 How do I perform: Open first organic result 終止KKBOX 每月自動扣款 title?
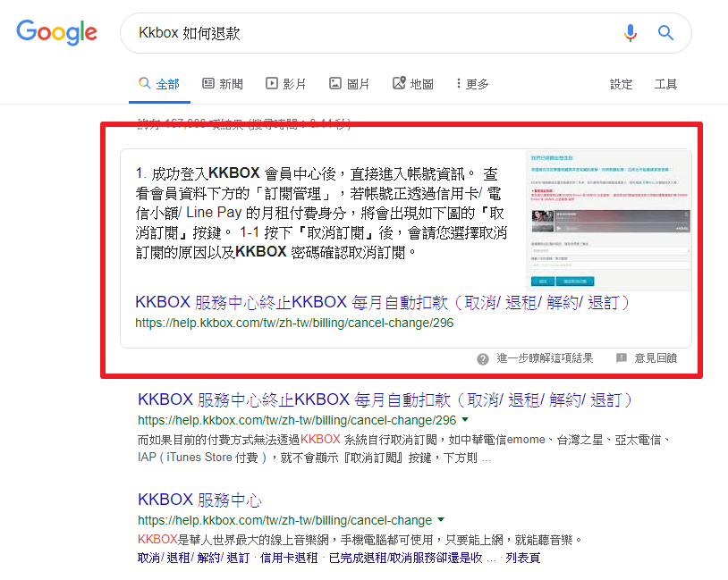[x=385, y=400]
